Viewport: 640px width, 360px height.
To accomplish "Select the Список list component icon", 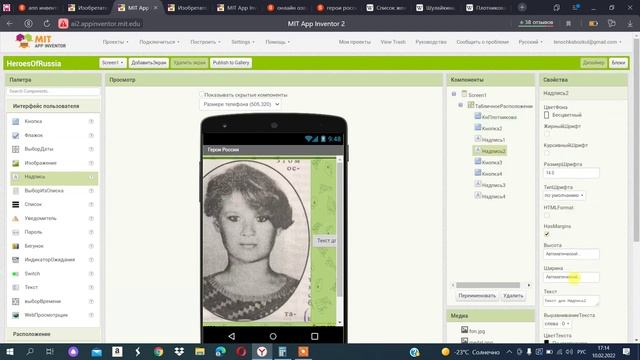I will point(16,204).
